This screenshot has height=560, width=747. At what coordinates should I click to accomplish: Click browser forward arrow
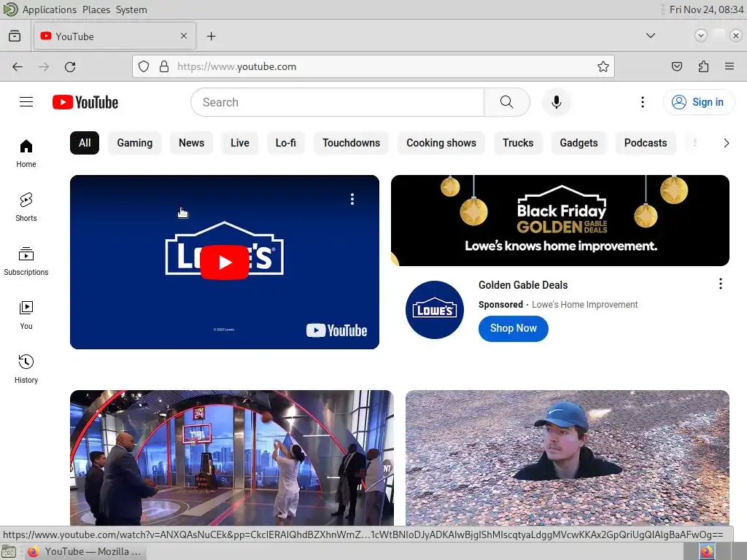coord(44,66)
